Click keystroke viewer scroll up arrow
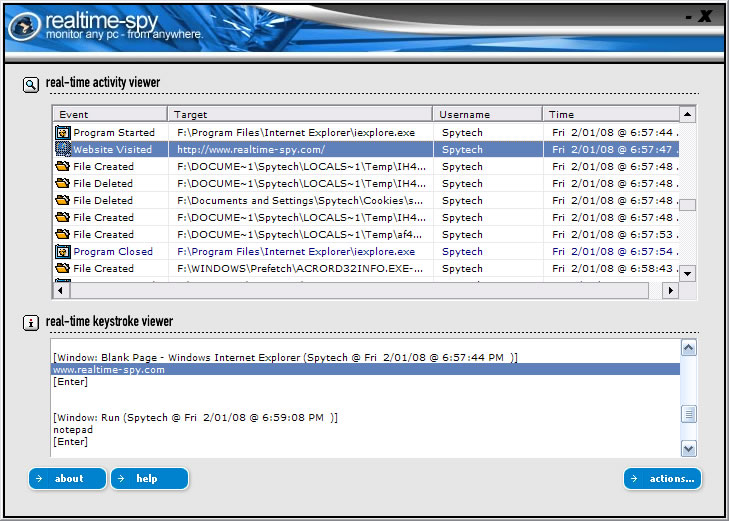This screenshot has width=729, height=521. pyautogui.click(x=689, y=348)
